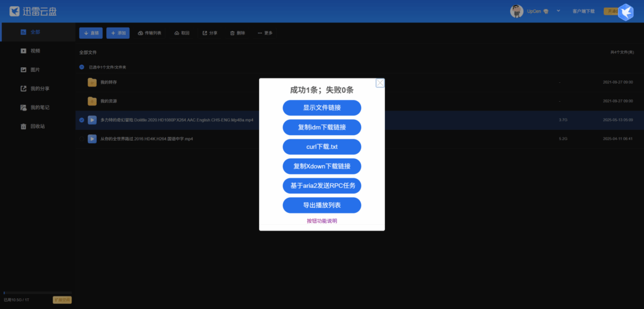The height and width of the screenshot is (309, 644).
Task: Open the 我的资源 folder icon
Action: pyautogui.click(x=92, y=101)
